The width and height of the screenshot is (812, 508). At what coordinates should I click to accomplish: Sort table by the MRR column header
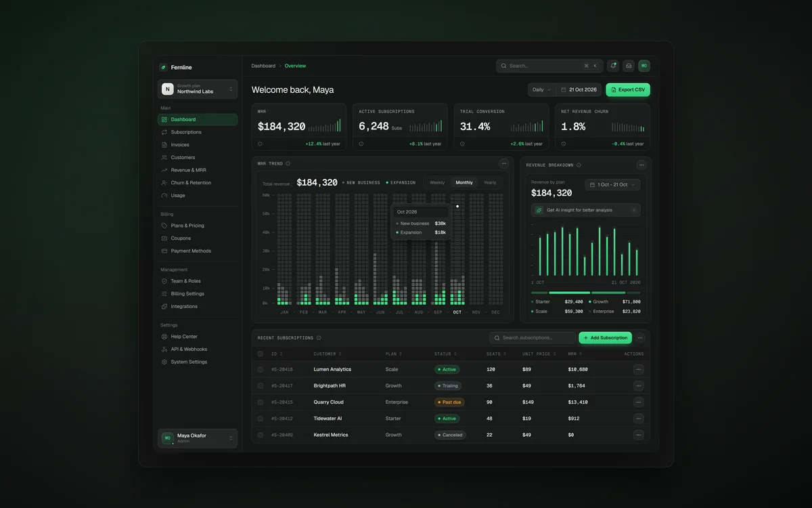tap(574, 354)
